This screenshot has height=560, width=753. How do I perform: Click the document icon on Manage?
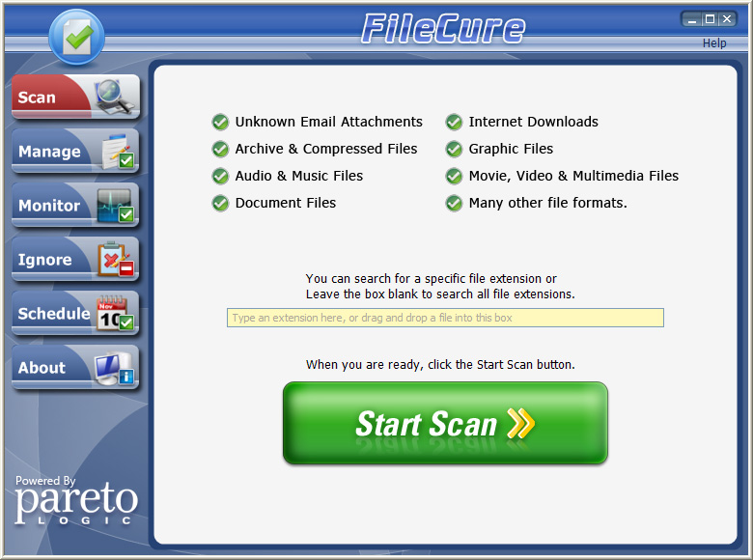118,151
